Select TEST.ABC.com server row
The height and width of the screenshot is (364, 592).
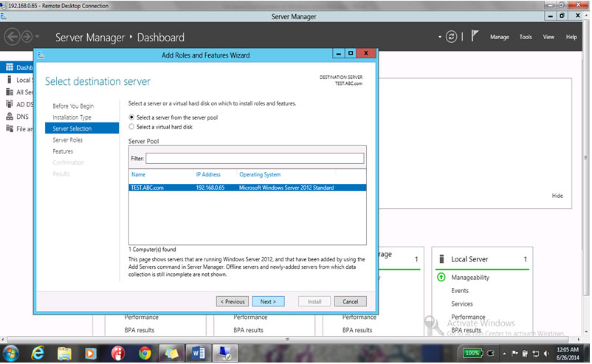point(247,188)
